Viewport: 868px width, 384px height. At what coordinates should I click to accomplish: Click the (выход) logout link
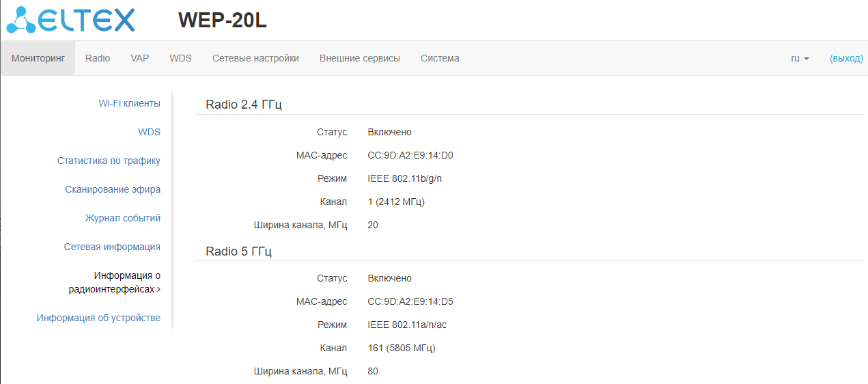[846, 59]
